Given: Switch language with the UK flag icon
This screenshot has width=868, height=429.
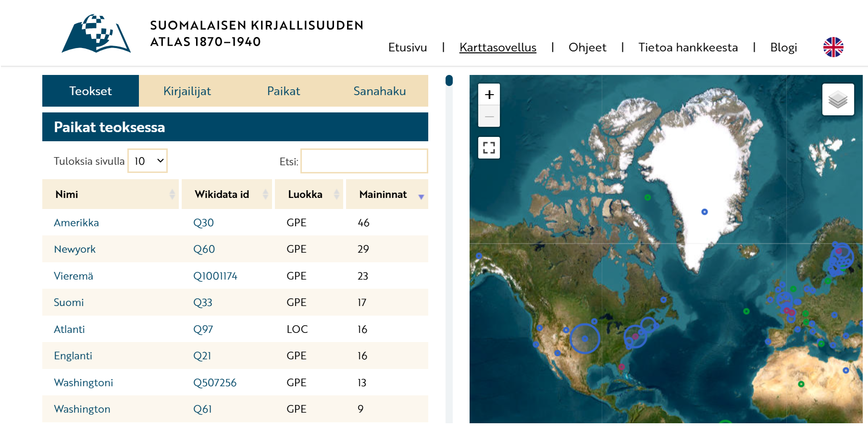Looking at the screenshot, I should (x=833, y=47).
